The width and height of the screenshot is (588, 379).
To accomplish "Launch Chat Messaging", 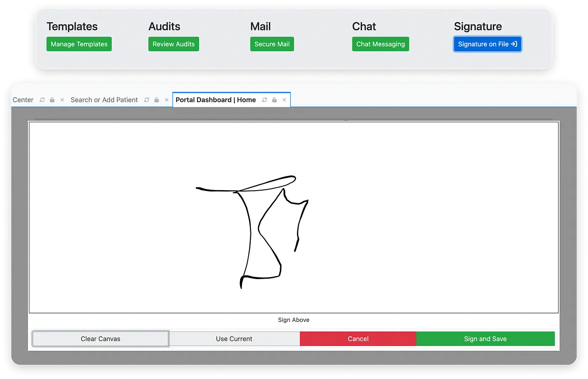I will (x=380, y=44).
